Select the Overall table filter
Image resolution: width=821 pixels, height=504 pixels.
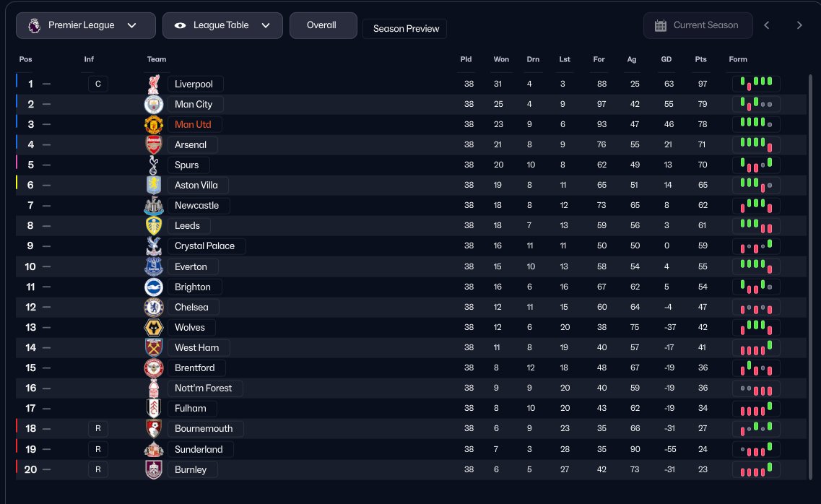[323, 25]
